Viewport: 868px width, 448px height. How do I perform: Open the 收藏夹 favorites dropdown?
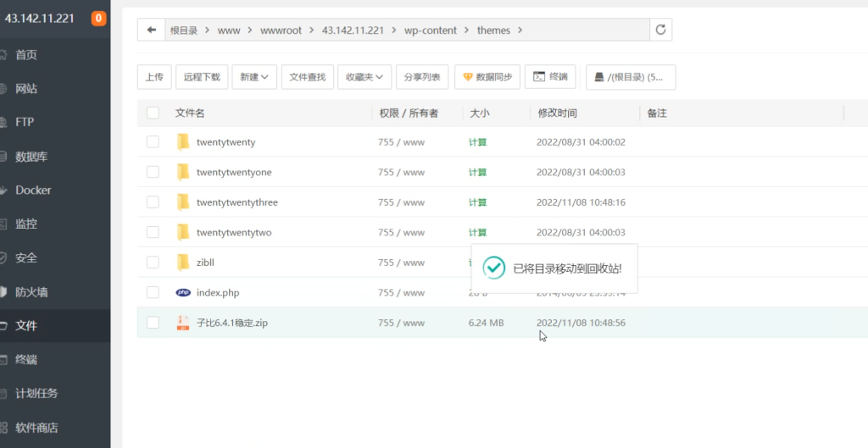(364, 77)
